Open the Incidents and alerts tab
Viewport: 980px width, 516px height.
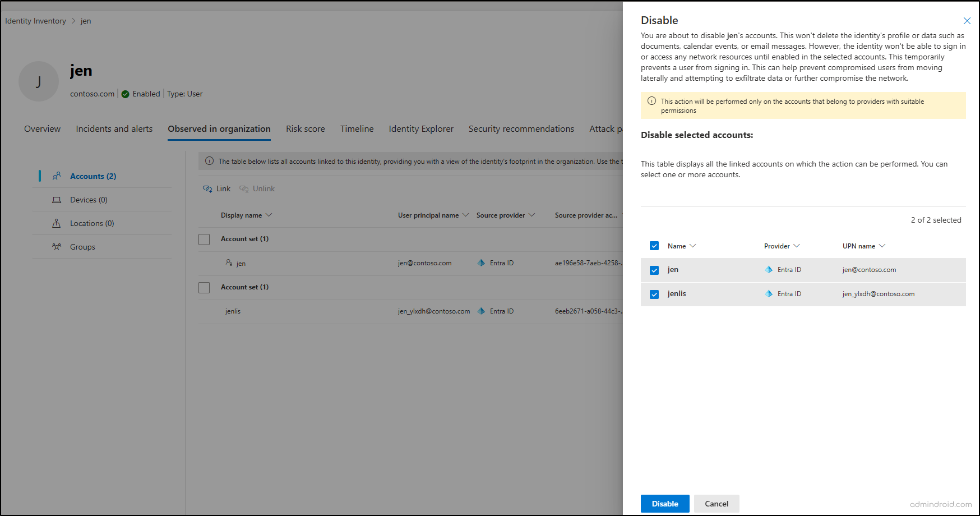tap(114, 129)
